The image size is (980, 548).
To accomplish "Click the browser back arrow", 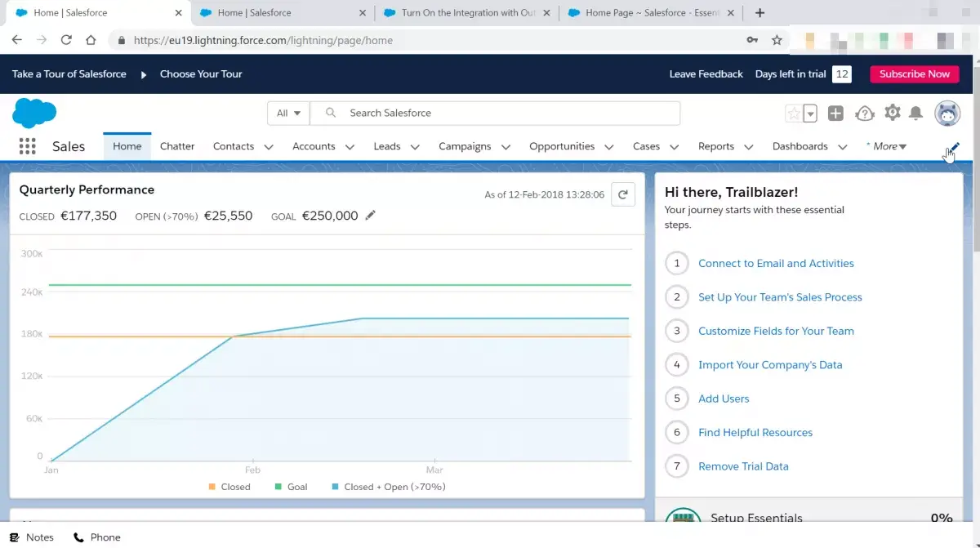I will (x=17, y=40).
